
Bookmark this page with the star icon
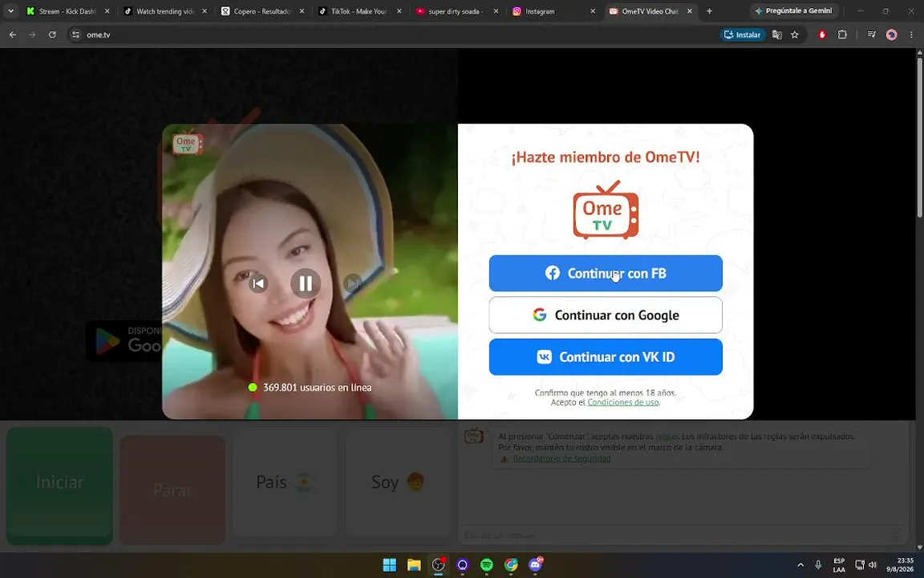pos(794,35)
